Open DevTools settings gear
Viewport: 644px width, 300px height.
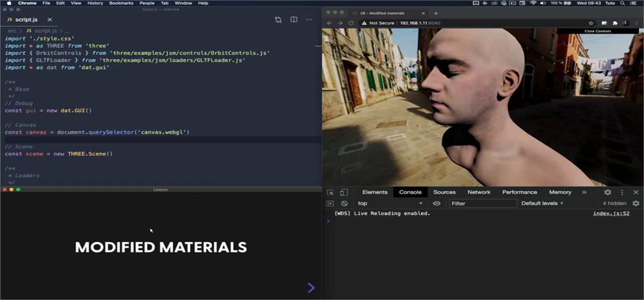(x=607, y=192)
